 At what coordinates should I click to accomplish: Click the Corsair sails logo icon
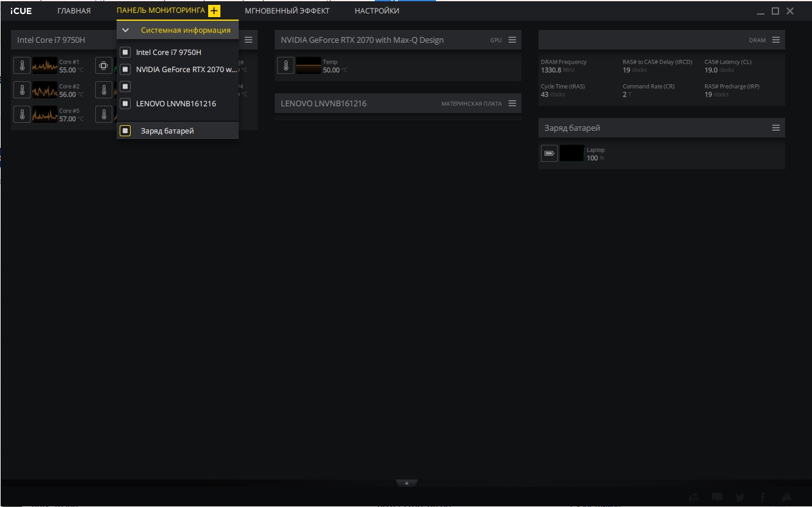(786, 497)
